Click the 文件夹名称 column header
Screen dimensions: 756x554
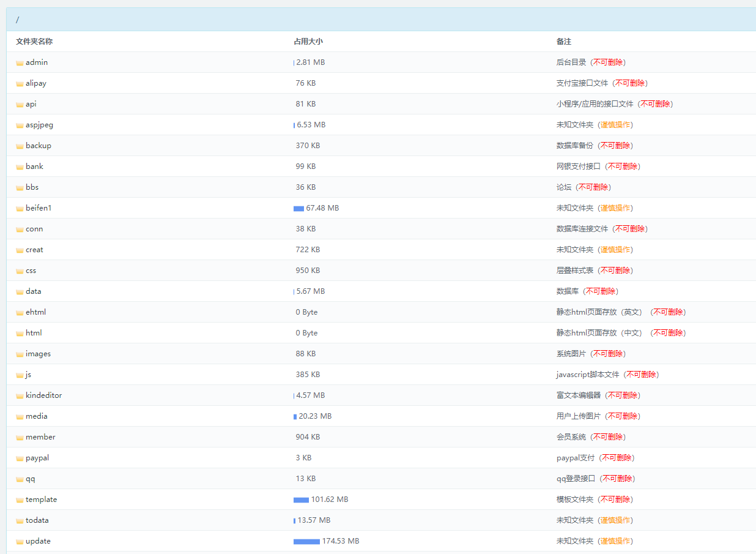(34, 42)
